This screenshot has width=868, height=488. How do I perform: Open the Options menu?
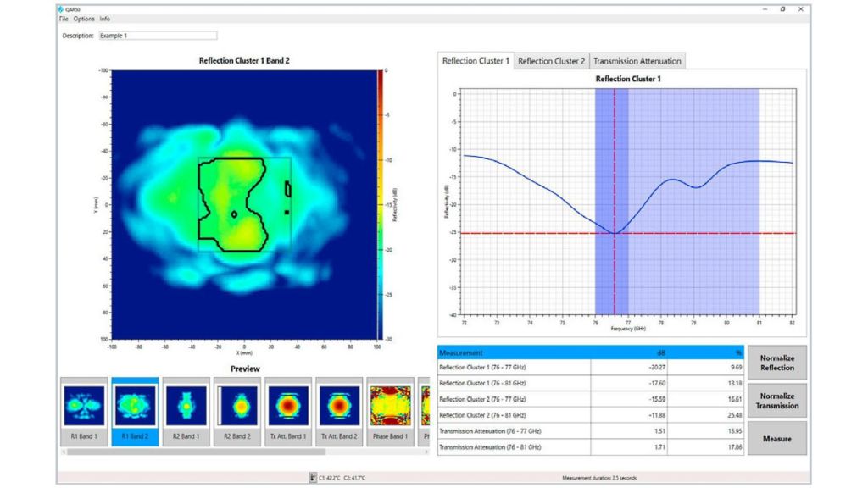pyautogui.click(x=84, y=19)
